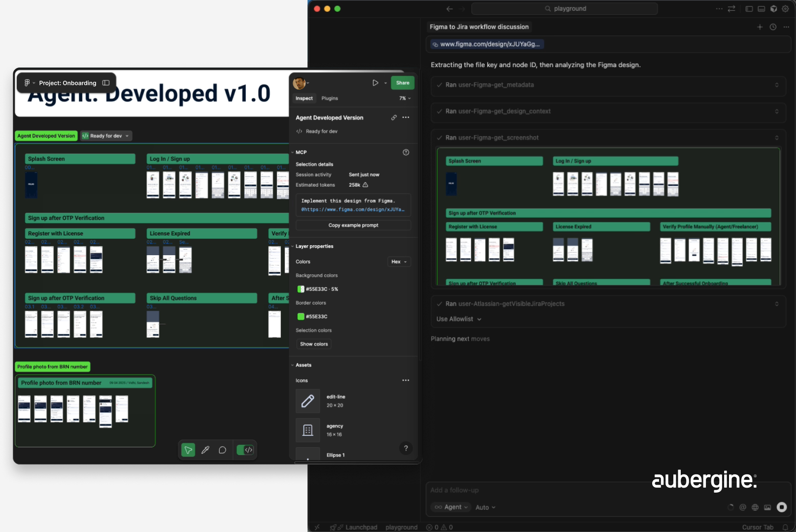Click Share button in Figma
The image size is (796, 532).
coord(403,83)
